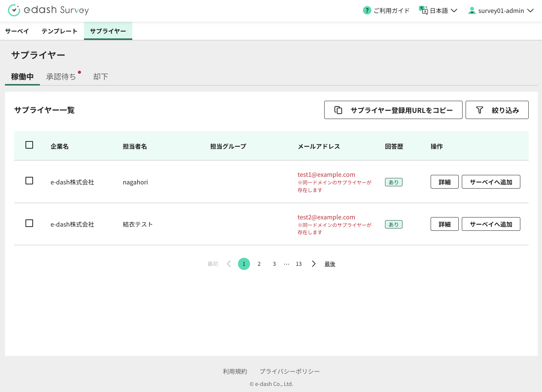Click the メールアドレス column header
The image size is (542, 392).
coord(319,146)
